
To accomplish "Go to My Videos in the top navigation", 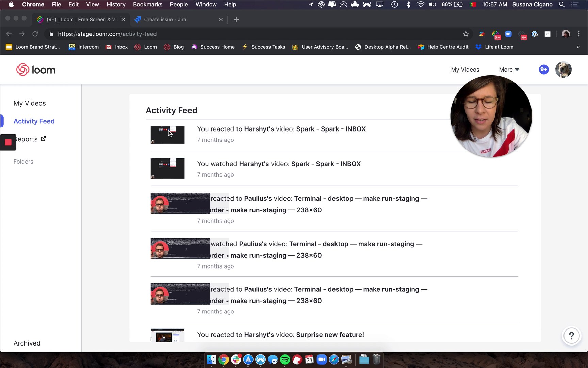I will click(465, 70).
